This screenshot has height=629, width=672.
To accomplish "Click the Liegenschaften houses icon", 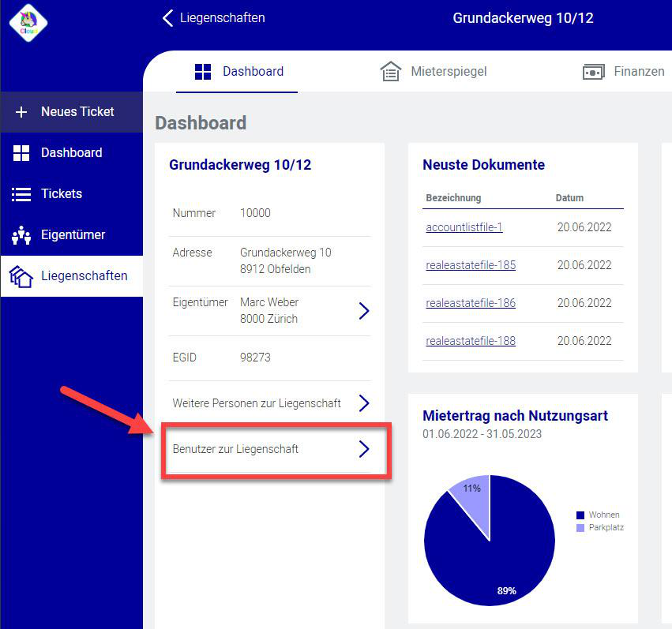I will coord(21,276).
